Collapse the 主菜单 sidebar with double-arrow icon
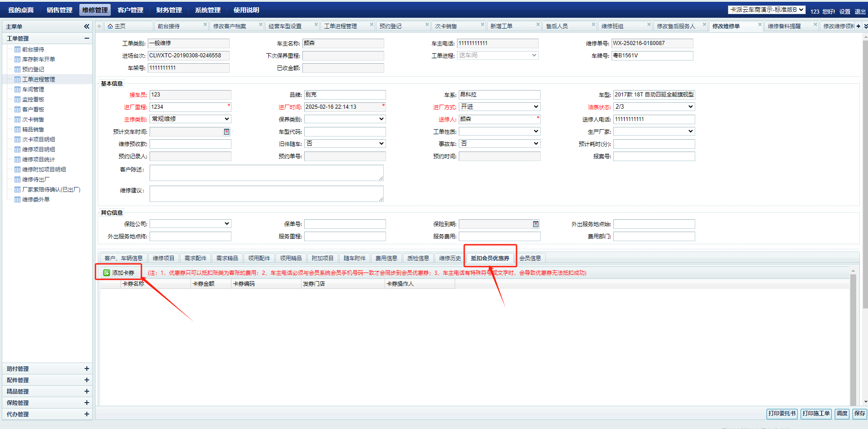Screen dimensions: 868x429 (86, 26)
